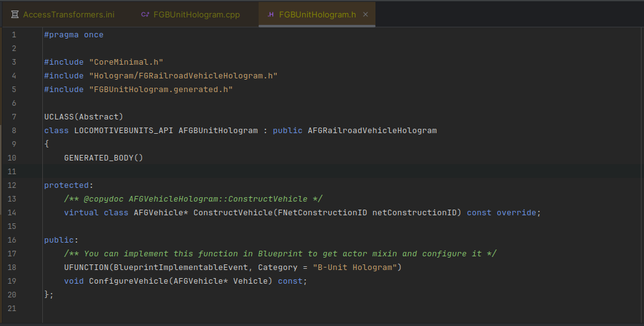The width and height of the screenshot is (644, 326).
Task: Click the AccessTransformers.ini file type icon
Action: (x=15, y=15)
